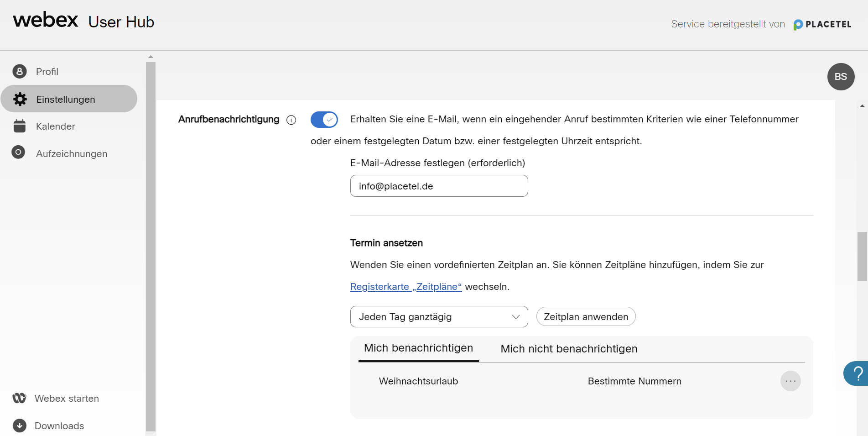Click the main page vertical scrollbar thumb
Image resolution: width=868 pixels, height=436 pixels.
(862, 256)
